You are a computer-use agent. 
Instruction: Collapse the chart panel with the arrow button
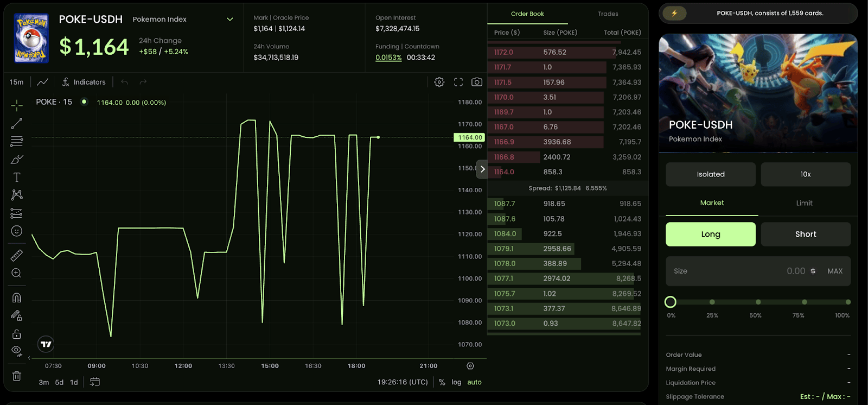click(482, 169)
